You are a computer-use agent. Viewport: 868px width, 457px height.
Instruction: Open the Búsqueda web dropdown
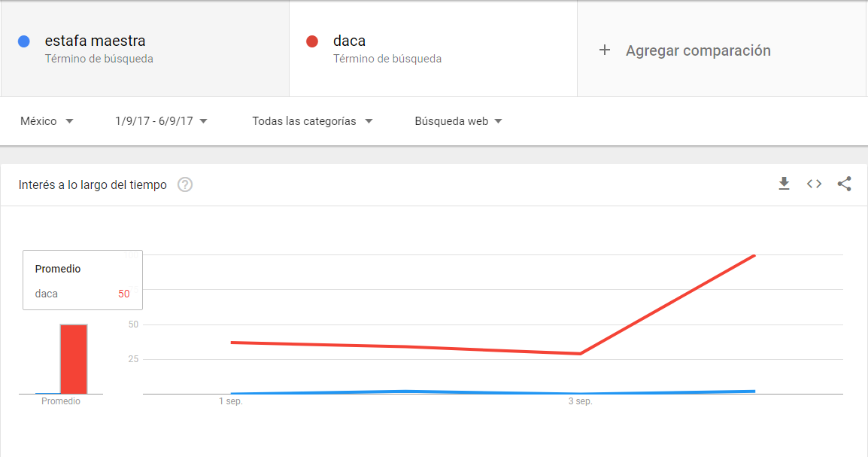click(458, 121)
